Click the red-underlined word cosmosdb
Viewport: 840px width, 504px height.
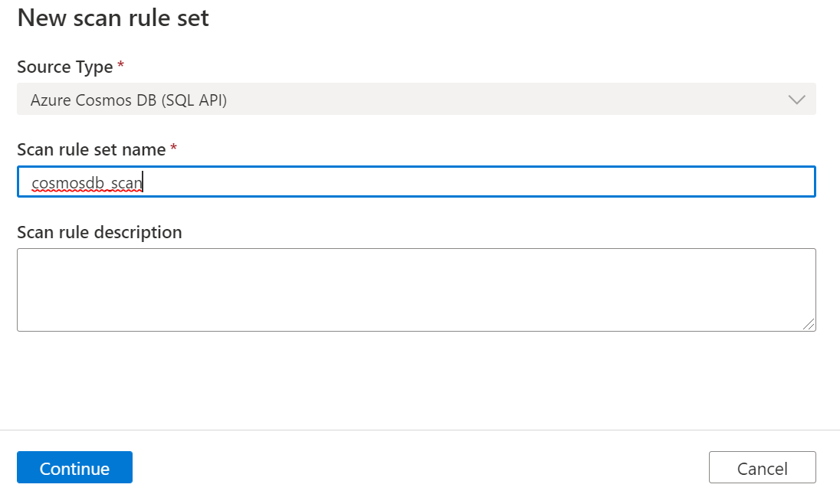pyautogui.click(x=68, y=182)
